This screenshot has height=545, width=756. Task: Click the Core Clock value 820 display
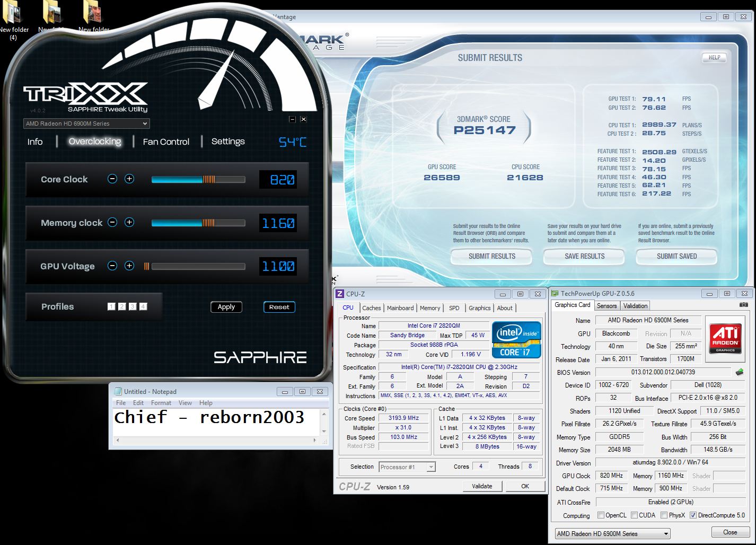278,180
